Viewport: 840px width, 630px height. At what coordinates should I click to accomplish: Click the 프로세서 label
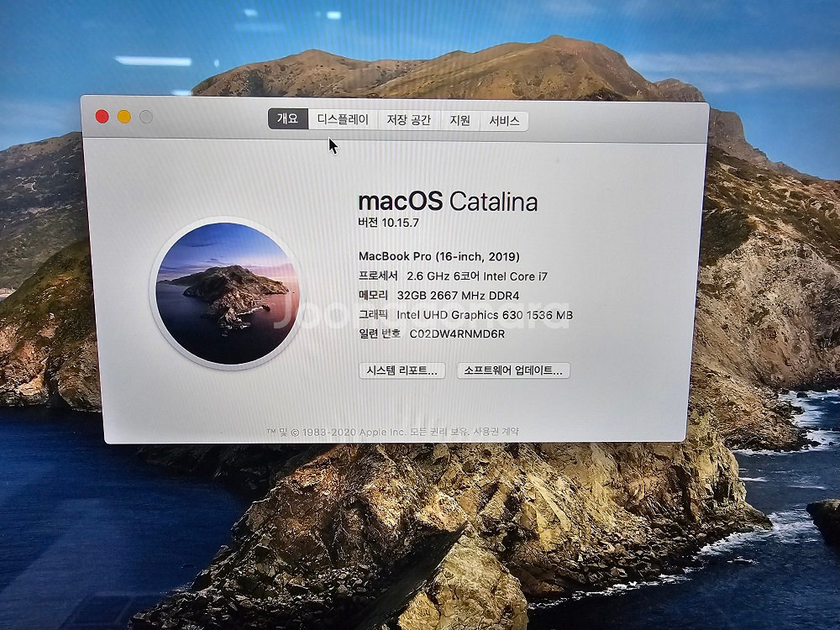pyautogui.click(x=378, y=276)
